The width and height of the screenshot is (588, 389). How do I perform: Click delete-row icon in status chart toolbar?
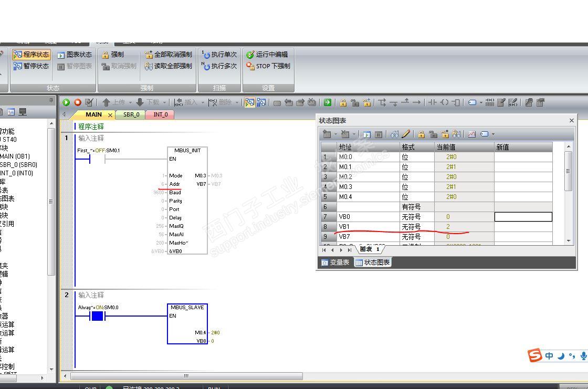click(x=345, y=134)
